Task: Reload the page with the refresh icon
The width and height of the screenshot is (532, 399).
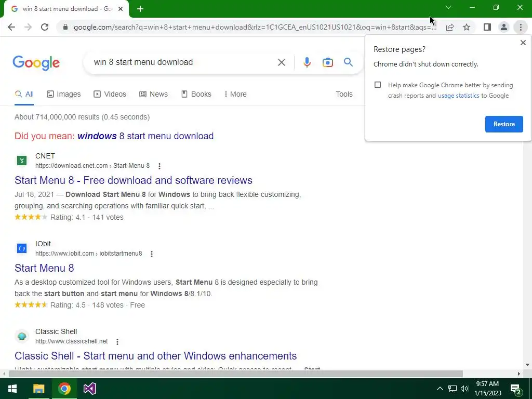Action: pos(45,27)
